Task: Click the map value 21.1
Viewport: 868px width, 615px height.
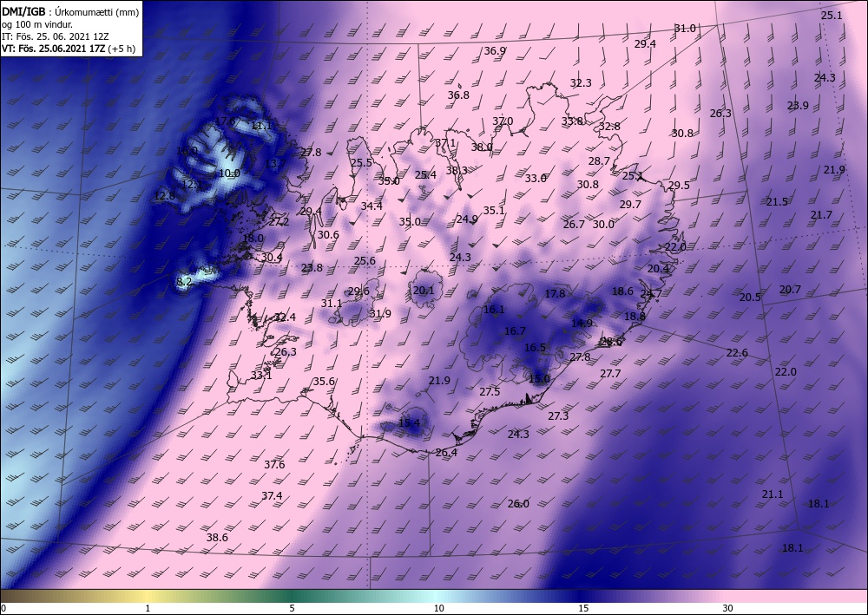Action: (773, 494)
